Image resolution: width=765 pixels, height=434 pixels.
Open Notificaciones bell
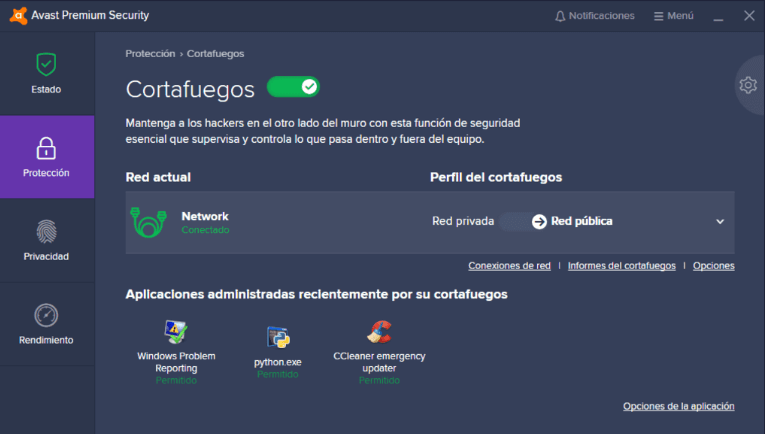tap(595, 16)
